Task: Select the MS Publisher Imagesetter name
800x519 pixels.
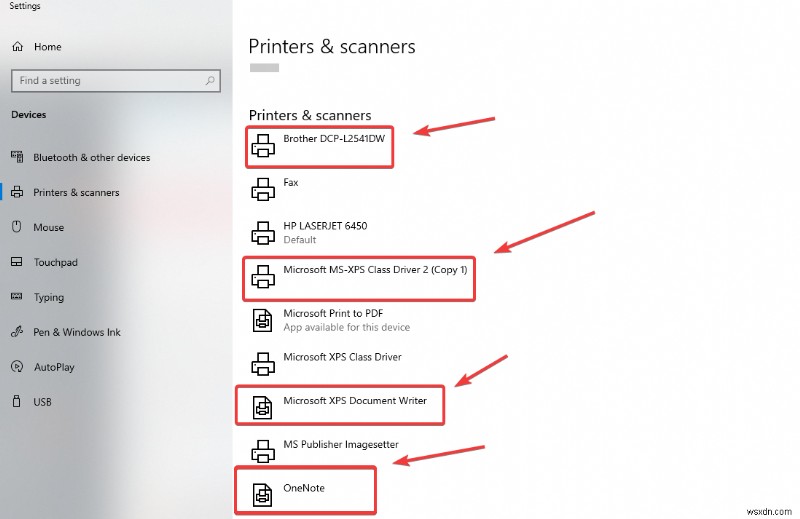Action: click(x=341, y=444)
